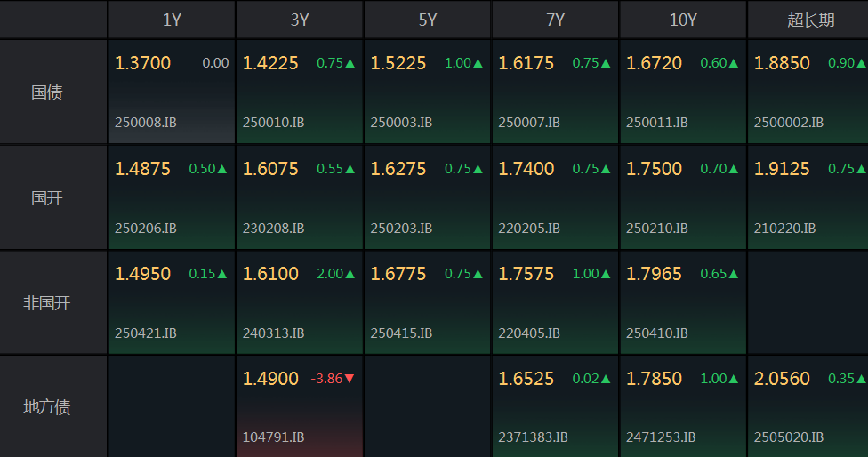The image size is (868, 457).
Task: Click the up arrow beside 国债 5Y 1.00
Action: (x=478, y=64)
